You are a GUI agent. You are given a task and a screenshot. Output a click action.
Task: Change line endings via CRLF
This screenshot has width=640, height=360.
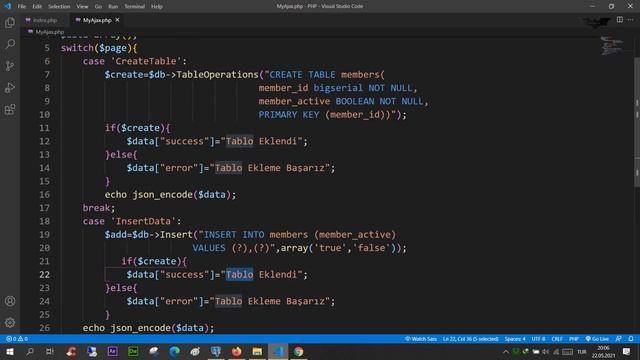point(557,339)
